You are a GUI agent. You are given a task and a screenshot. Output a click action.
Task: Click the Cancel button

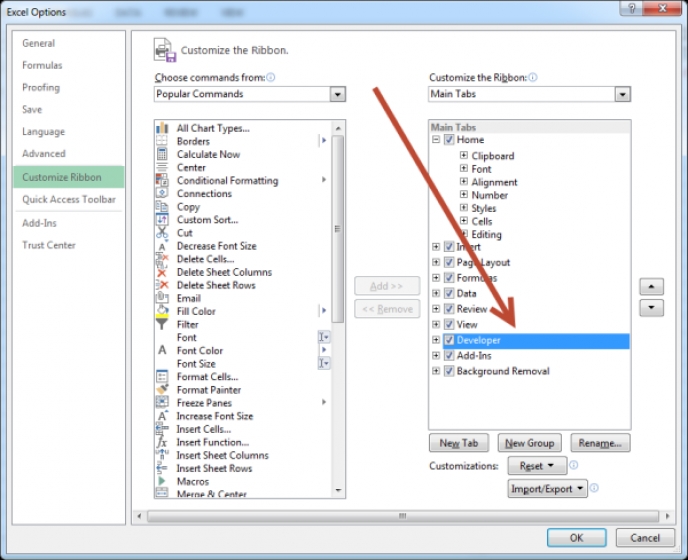645,538
